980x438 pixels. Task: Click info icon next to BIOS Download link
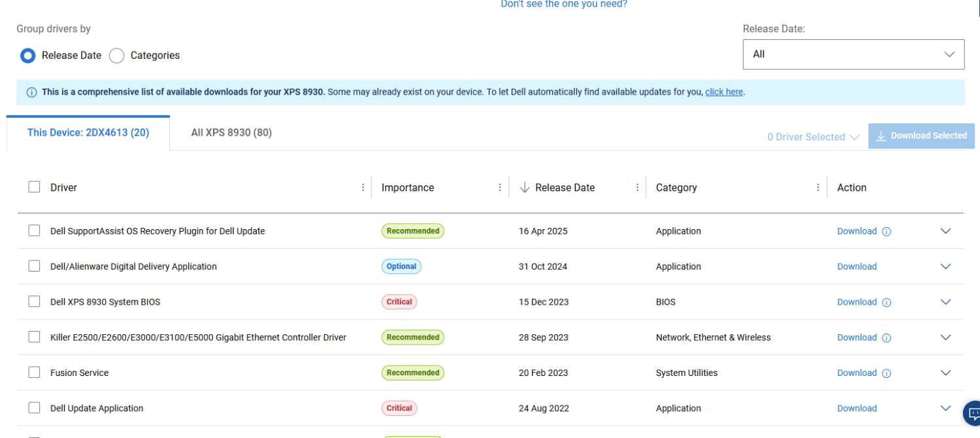(x=887, y=302)
